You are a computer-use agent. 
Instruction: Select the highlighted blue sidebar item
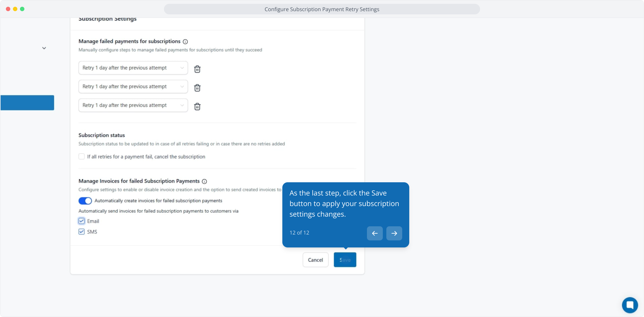[x=27, y=103]
